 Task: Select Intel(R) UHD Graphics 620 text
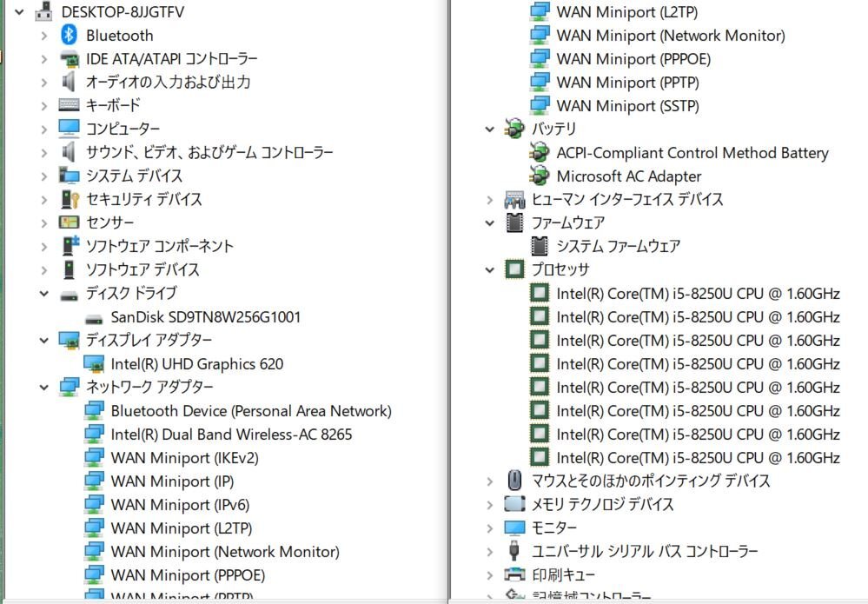[x=197, y=364]
